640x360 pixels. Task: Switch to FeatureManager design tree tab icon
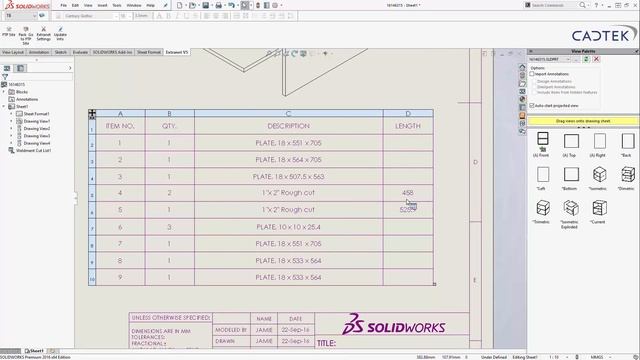7,68
